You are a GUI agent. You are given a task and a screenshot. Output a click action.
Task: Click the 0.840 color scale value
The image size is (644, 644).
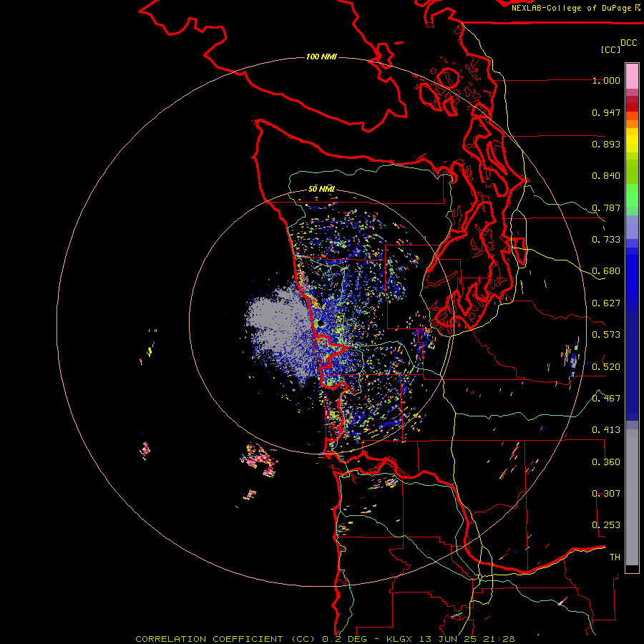tap(606, 176)
